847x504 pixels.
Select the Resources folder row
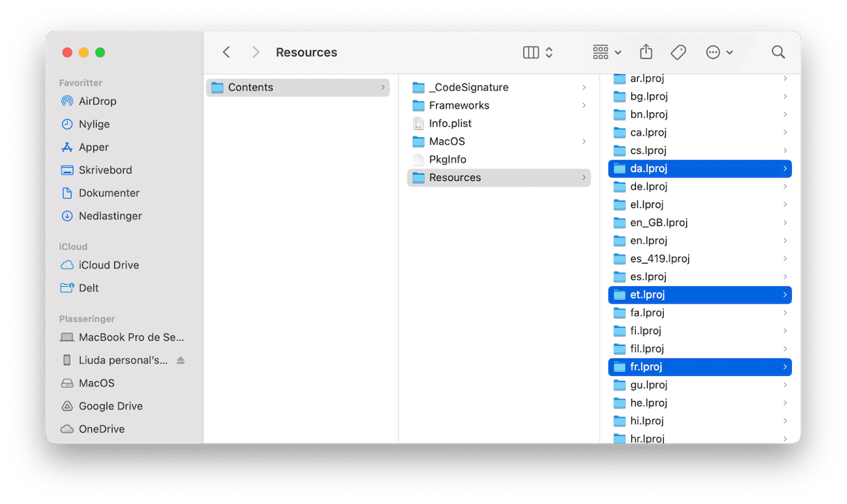point(499,178)
